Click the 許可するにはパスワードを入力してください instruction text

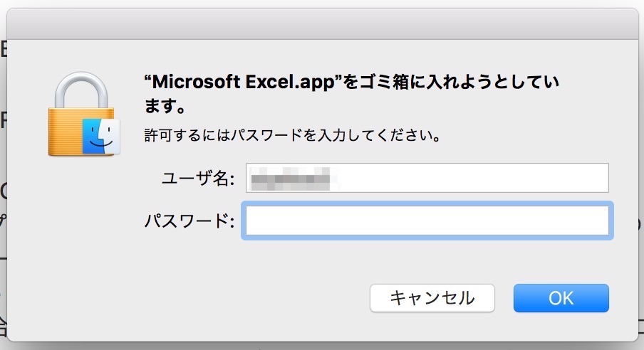[291, 134]
